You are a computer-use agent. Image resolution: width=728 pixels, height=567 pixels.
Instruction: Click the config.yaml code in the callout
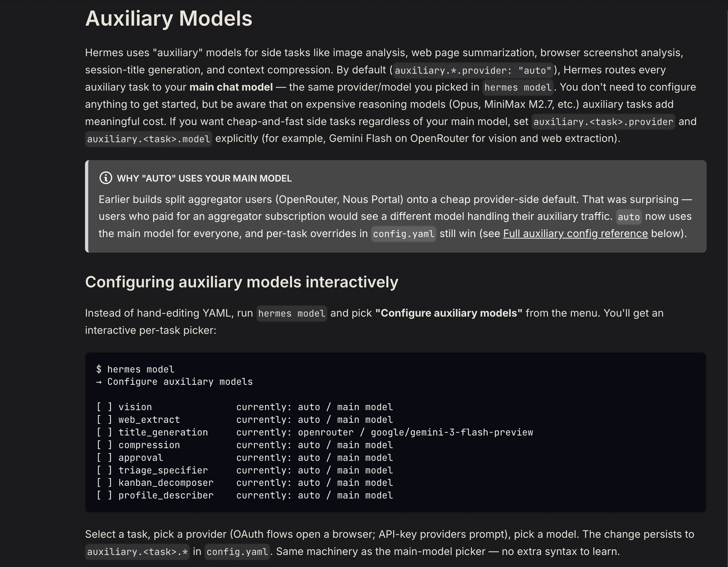click(404, 234)
